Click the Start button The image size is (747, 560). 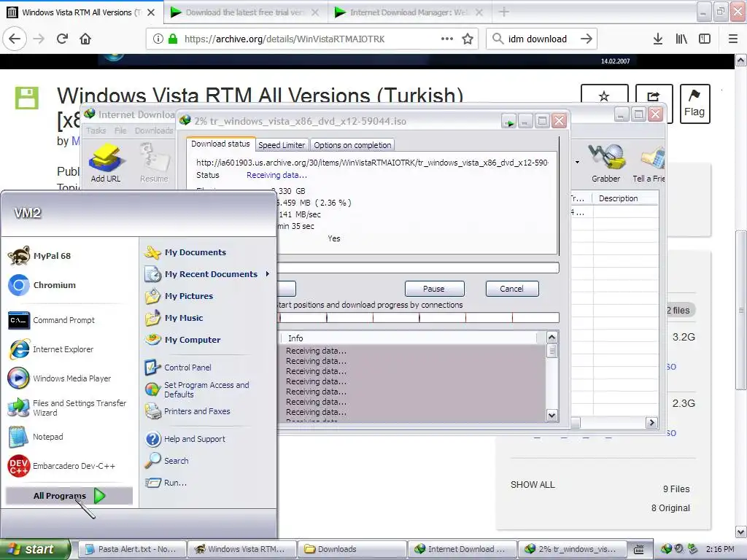[35, 549]
